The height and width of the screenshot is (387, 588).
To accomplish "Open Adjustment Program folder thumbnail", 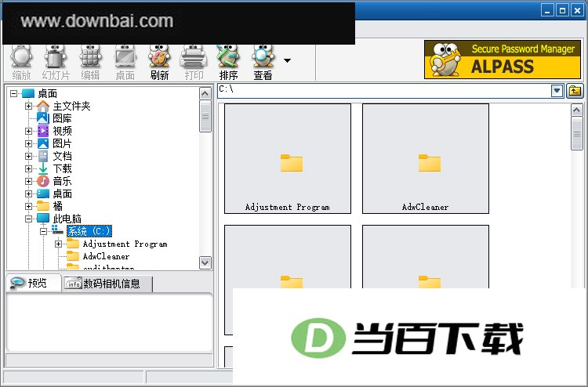I will point(288,159).
